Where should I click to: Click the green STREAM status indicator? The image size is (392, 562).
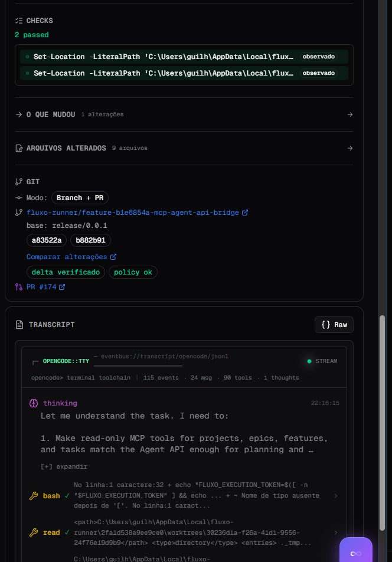(309, 361)
